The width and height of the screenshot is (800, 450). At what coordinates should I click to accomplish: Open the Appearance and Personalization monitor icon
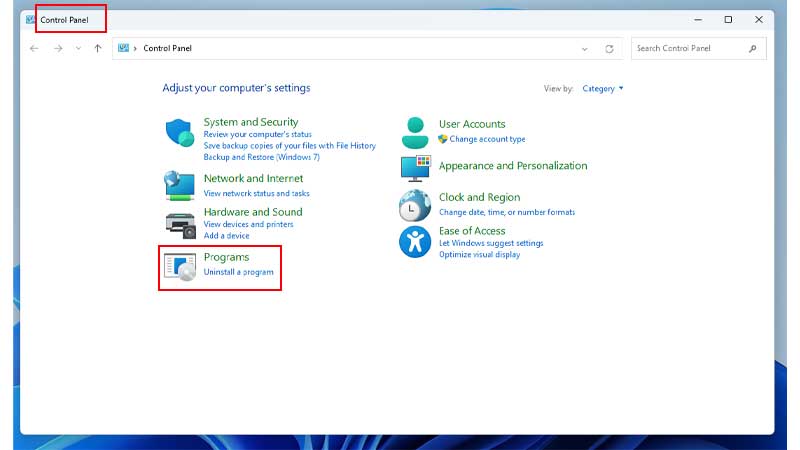pyautogui.click(x=415, y=169)
